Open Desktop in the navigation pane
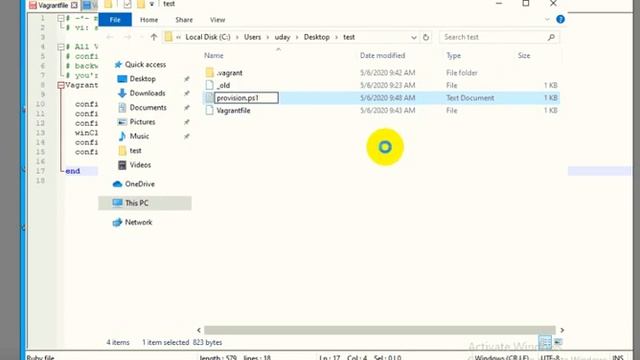 [142, 79]
